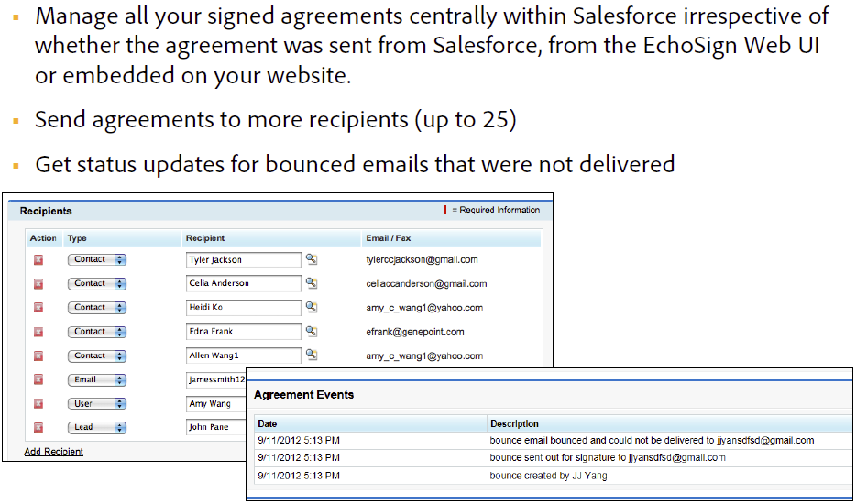
Task: Expand the Email type dropdown
Action: click(96, 379)
